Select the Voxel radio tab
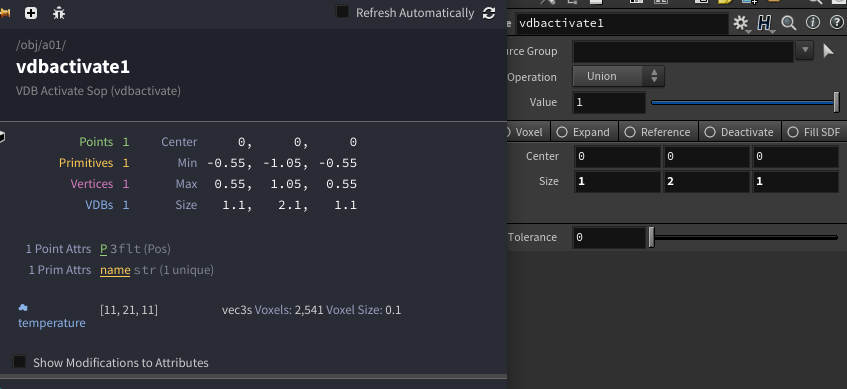This screenshot has height=389, width=847. tap(528, 132)
